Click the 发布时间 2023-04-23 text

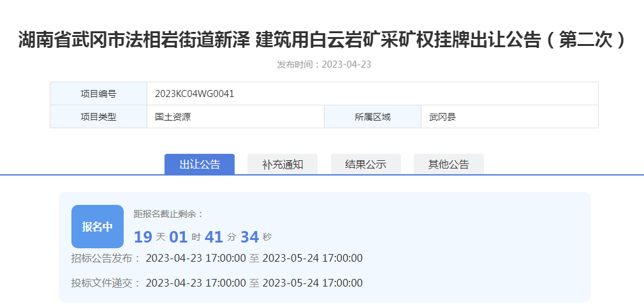(324, 64)
